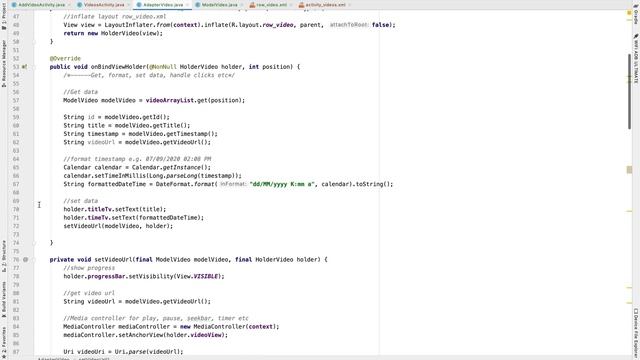Click 'return new HolderVideo(view);' statement
The height and width of the screenshot is (360, 640).
click(x=113, y=33)
